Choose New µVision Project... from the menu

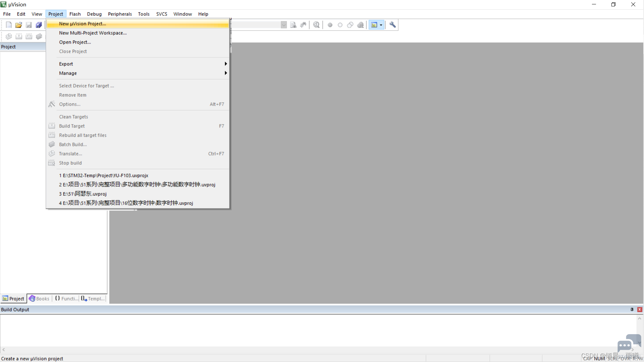(138, 24)
